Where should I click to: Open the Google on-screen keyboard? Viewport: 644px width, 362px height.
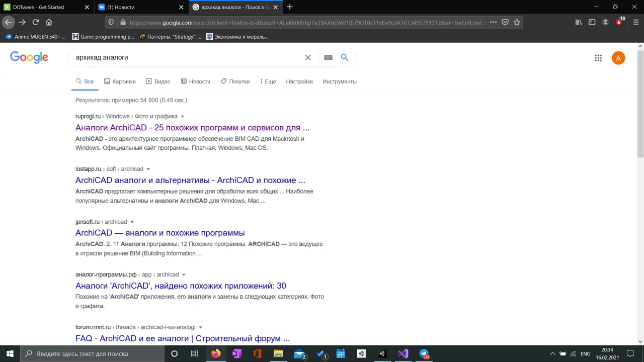point(329,58)
